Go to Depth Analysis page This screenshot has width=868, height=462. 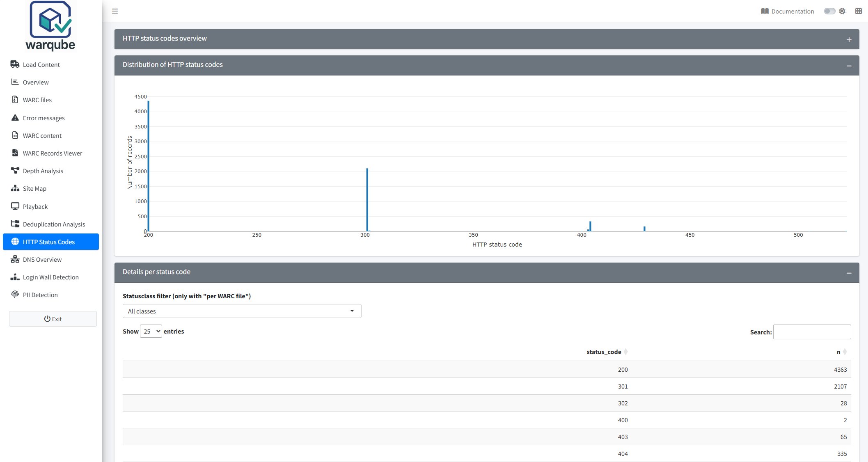(x=51, y=171)
